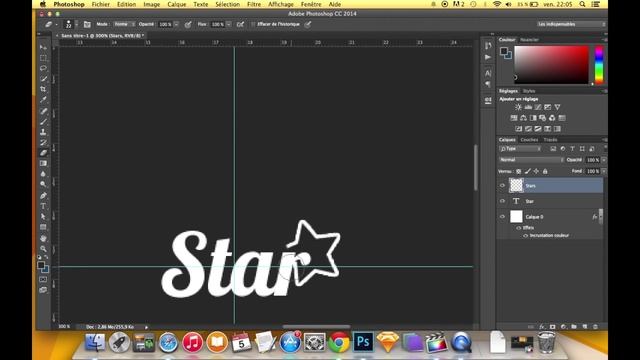Viewport: 640px width, 360px height.
Task: Open the eraser Mode dropdown
Action: 124,24
